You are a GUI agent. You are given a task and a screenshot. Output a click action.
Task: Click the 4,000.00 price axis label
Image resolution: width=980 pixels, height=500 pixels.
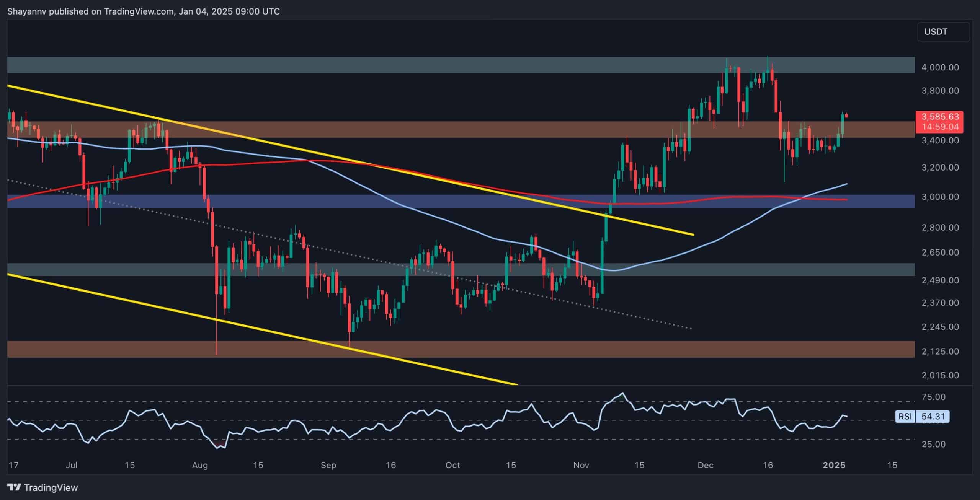pyautogui.click(x=939, y=67)
